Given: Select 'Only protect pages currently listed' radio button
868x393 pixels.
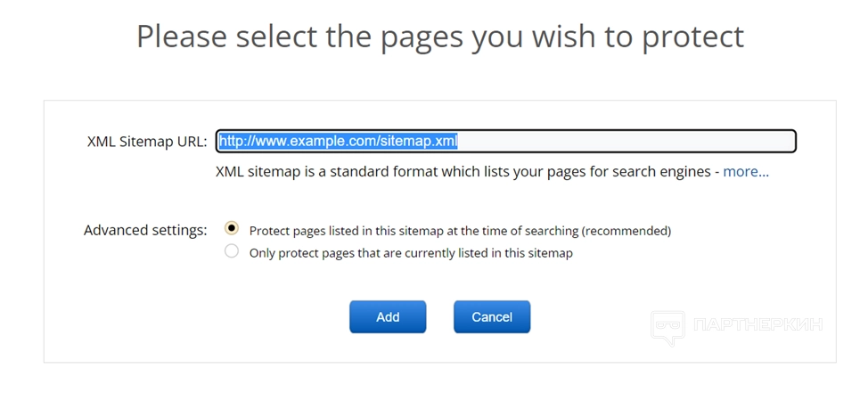Looking at the screenshot, I should click(233, 252).
